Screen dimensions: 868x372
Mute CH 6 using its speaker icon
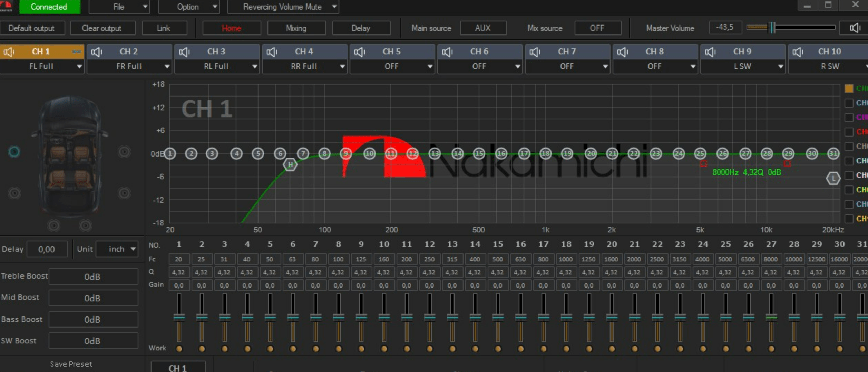(447, 52)
